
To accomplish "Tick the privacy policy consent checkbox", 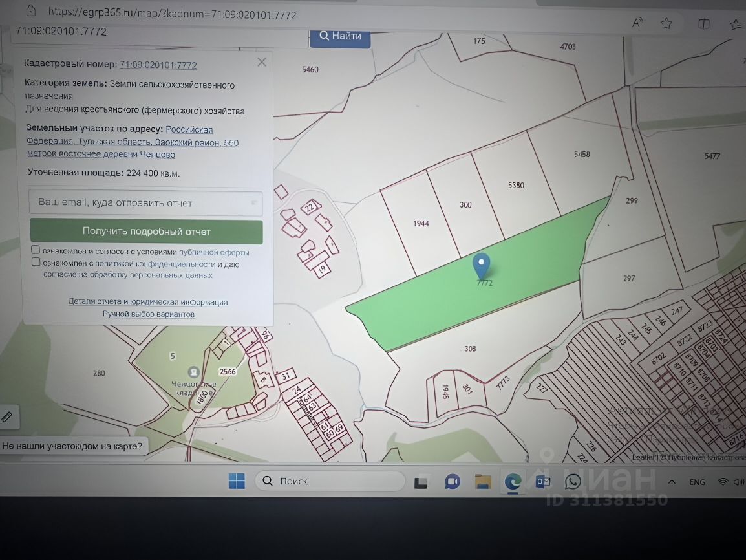I will coord(36,262).
